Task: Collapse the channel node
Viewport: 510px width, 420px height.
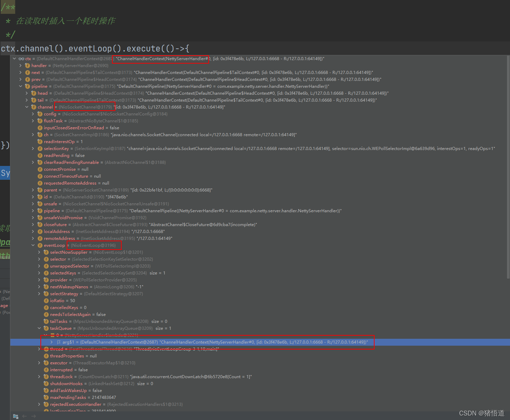Action: pos(27,107)
